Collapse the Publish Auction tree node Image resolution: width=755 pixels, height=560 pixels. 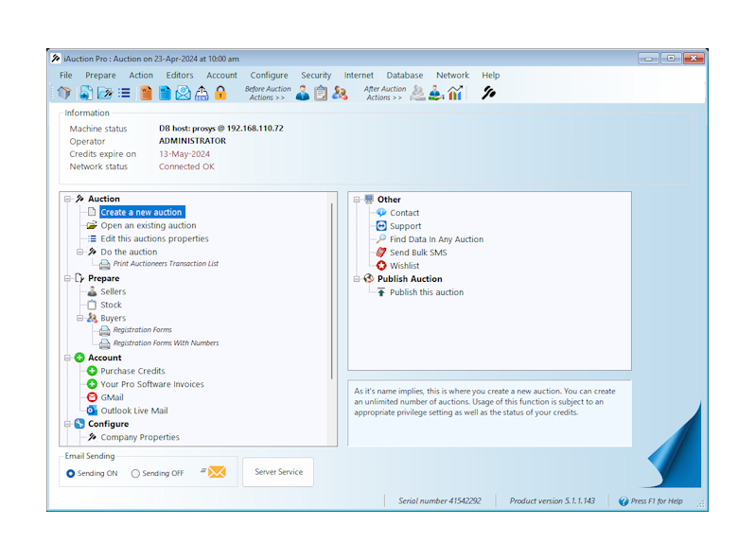pos(357,279)
